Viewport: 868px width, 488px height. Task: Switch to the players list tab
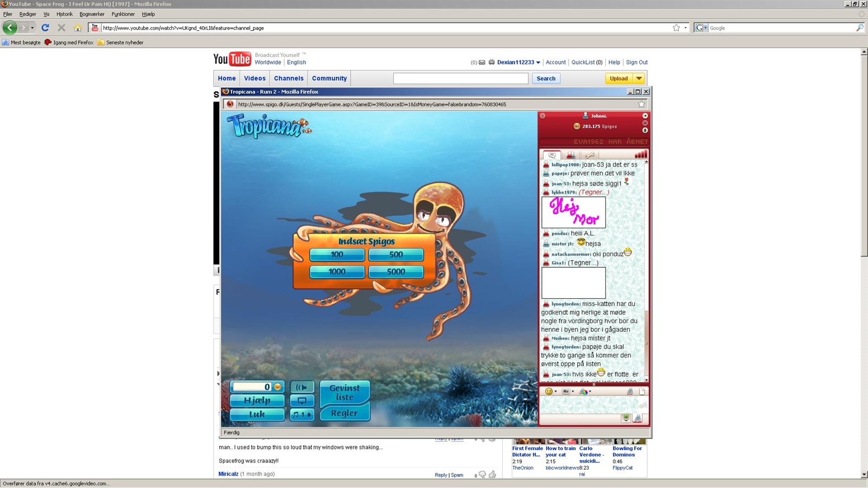tap(571, 155)
